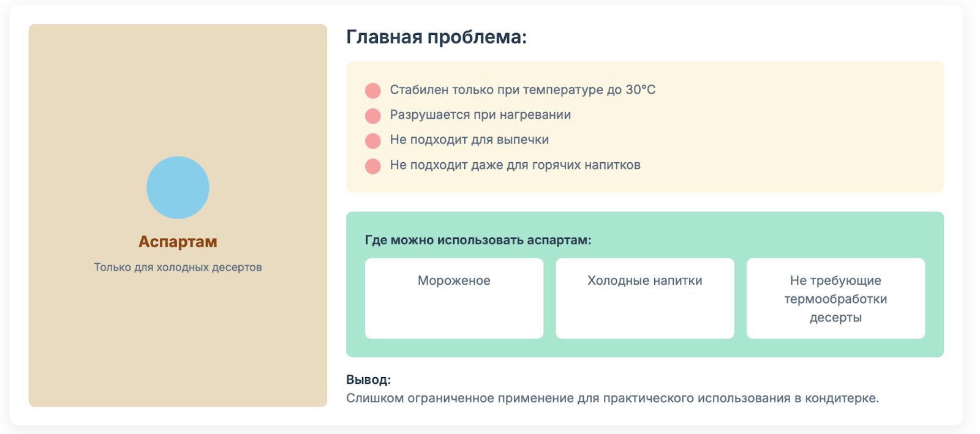Click the brown "Аспартам" title
980x434 pixels.
178,242
